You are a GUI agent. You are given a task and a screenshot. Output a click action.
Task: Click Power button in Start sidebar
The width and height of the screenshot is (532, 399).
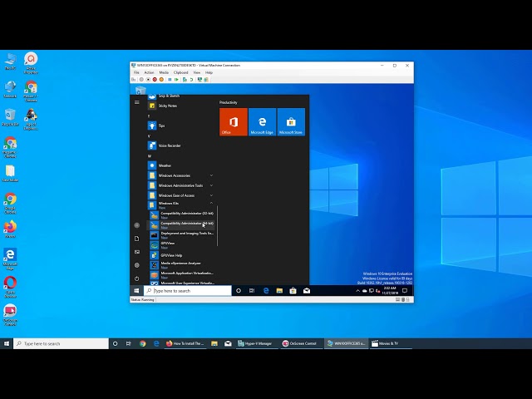[136, 278]
